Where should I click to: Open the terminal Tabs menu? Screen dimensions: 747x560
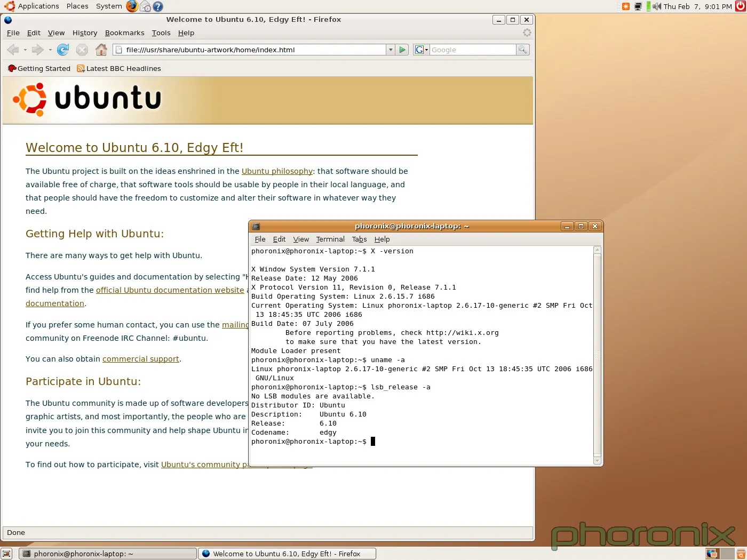tap(359, 239)
